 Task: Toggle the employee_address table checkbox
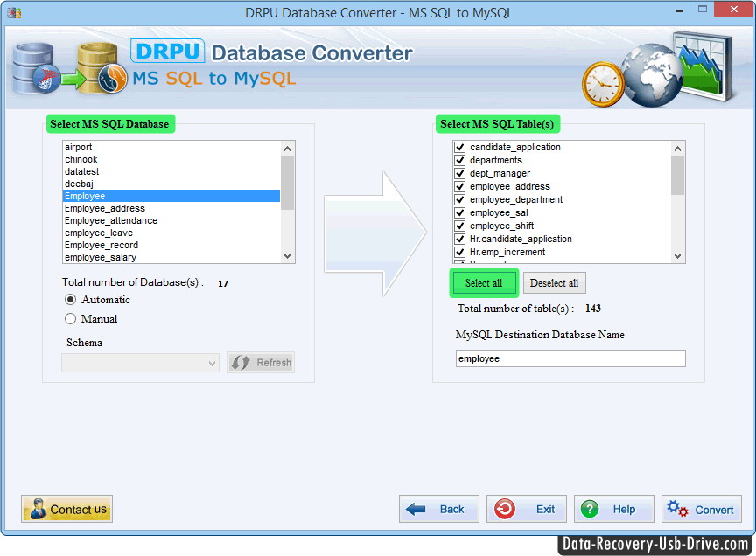(x=460, y=186)
